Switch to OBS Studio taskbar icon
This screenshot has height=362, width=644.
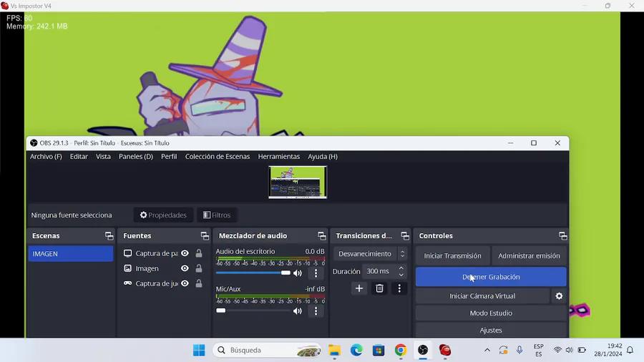(423, 350)
